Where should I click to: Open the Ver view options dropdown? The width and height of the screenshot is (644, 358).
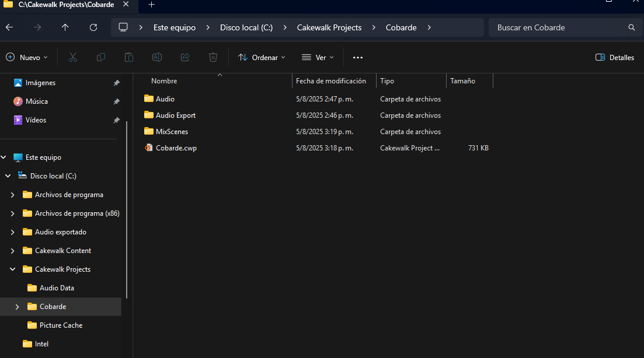[318, 58]
